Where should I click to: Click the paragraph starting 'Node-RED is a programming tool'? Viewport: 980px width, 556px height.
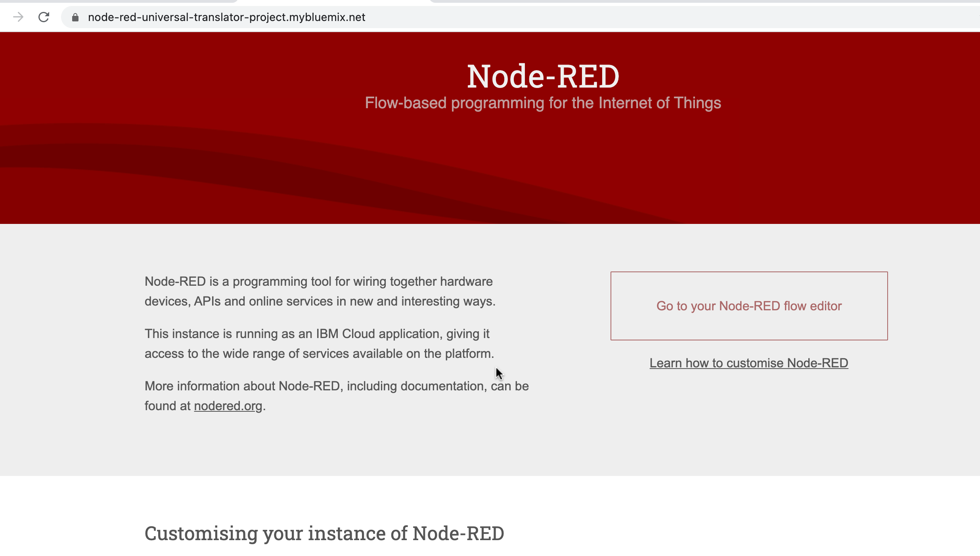coord(320,291)
